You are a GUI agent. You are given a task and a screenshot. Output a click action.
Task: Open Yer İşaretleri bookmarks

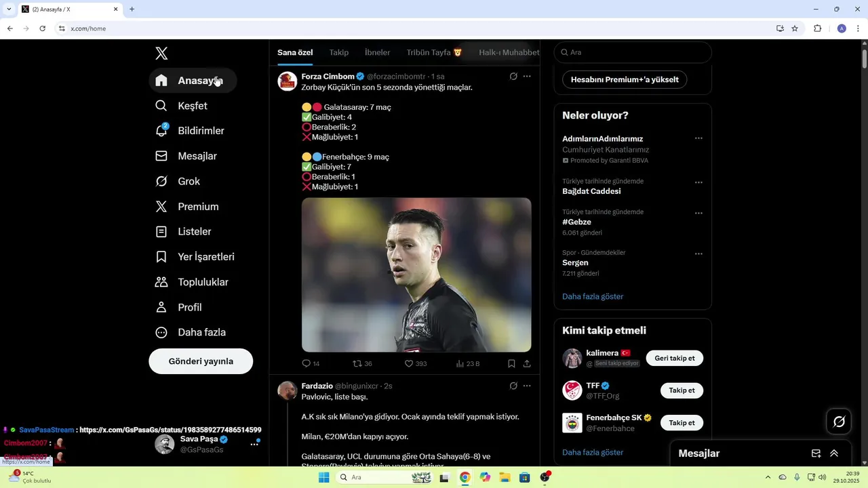pos(195,257)
